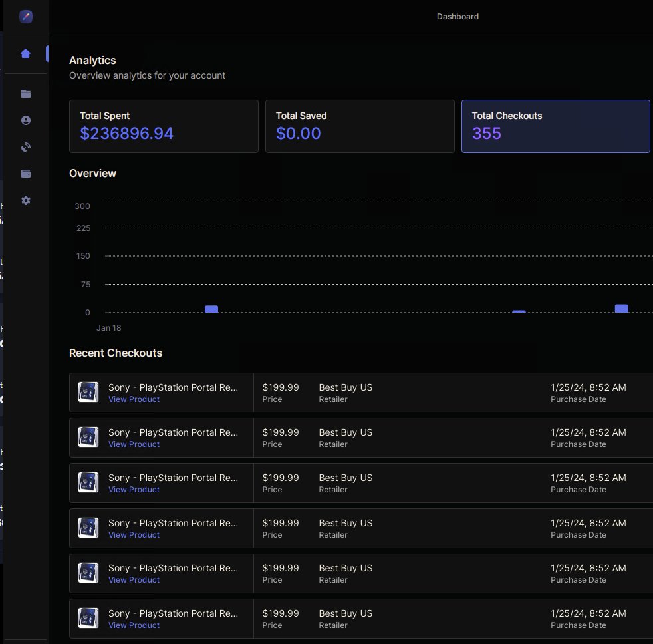The height and width of the screenshot is (644, 653).
Task: Click the 355 total checkouts value
Action: tap(486, 134)
